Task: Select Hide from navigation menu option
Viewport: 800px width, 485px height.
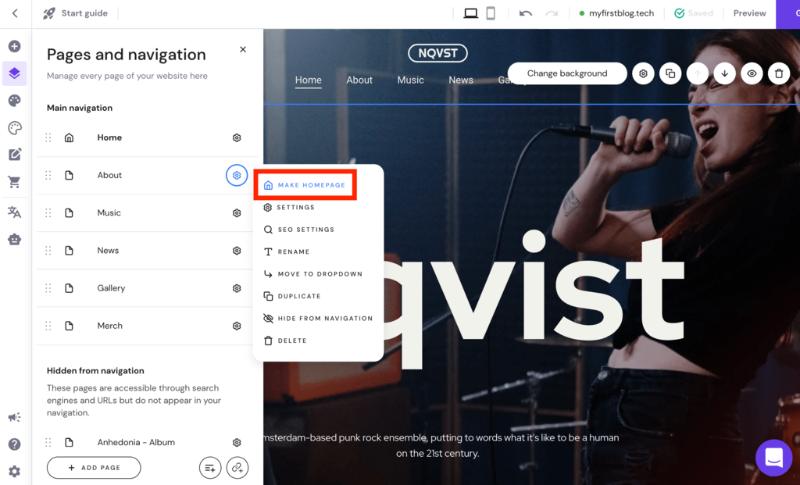Action: (318, 318)
